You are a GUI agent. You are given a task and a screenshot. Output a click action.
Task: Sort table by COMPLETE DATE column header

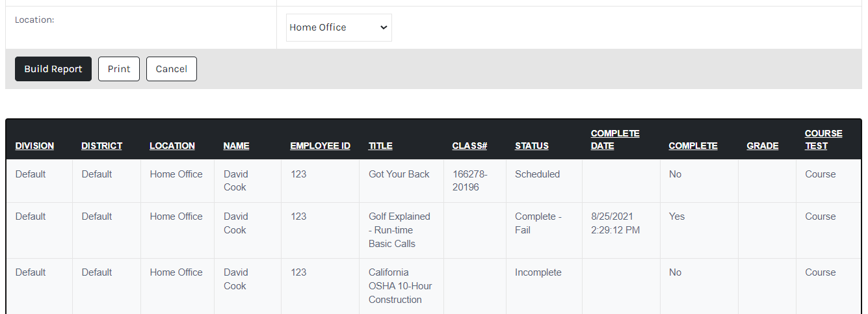pos(615,140)
